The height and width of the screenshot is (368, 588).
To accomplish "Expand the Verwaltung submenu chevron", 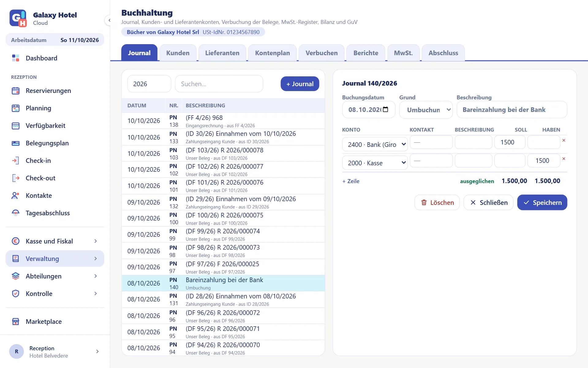I will click(96, 259).
